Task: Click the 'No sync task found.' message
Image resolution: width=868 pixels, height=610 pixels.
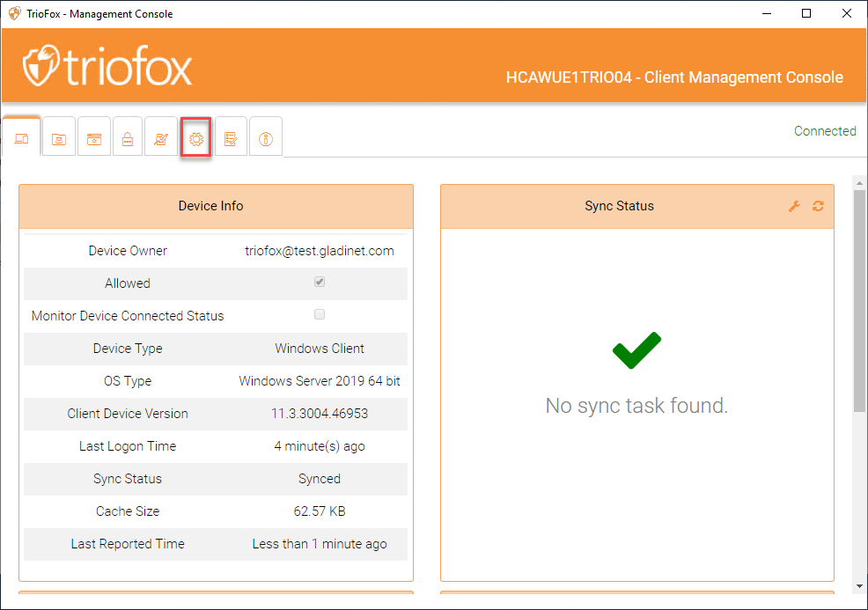Action: pyautogui.click(x=636, y=406)
